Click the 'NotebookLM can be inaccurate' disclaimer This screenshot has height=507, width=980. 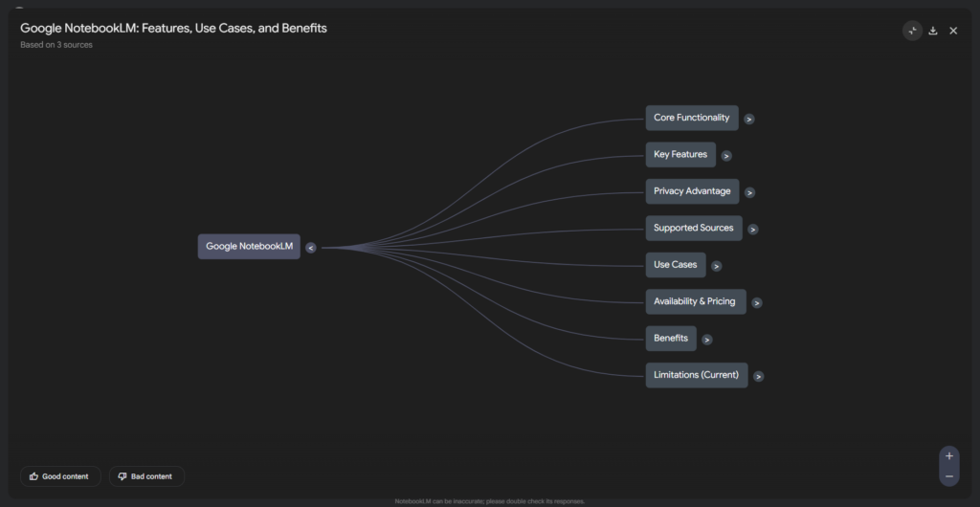[x=489, y=501]
